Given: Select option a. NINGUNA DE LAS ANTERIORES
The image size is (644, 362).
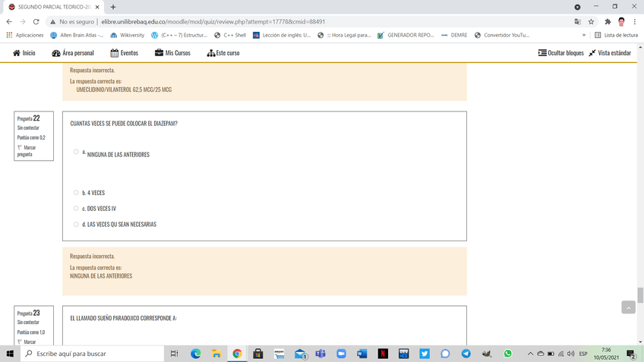Looking at the screenshot, I should (x=76, y=152).
